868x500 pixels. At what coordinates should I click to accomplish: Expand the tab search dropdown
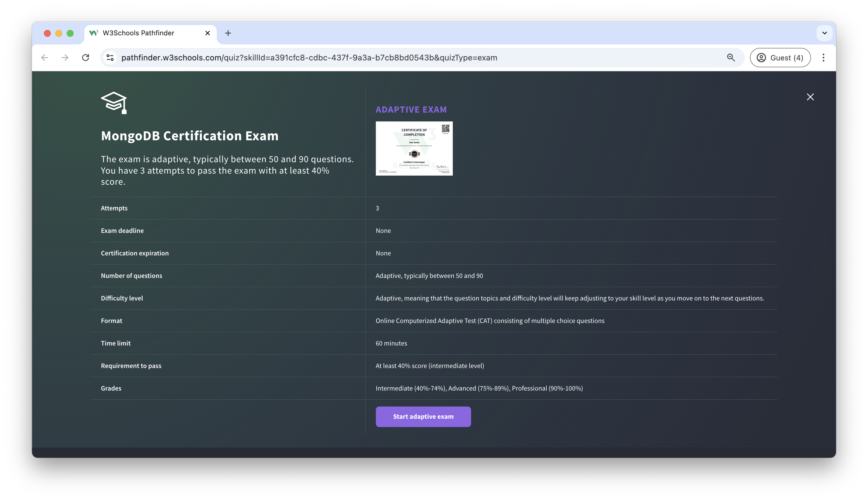pos(824,33)
